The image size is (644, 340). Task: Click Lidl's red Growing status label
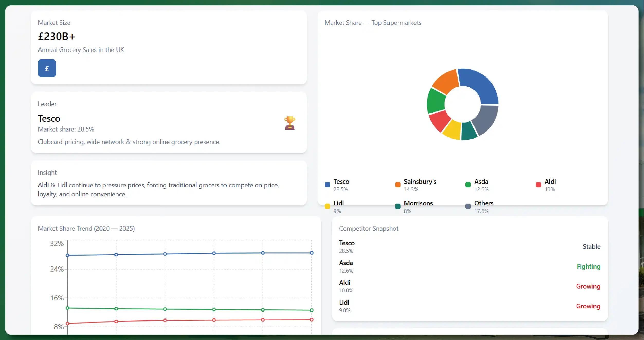point(588,306)
